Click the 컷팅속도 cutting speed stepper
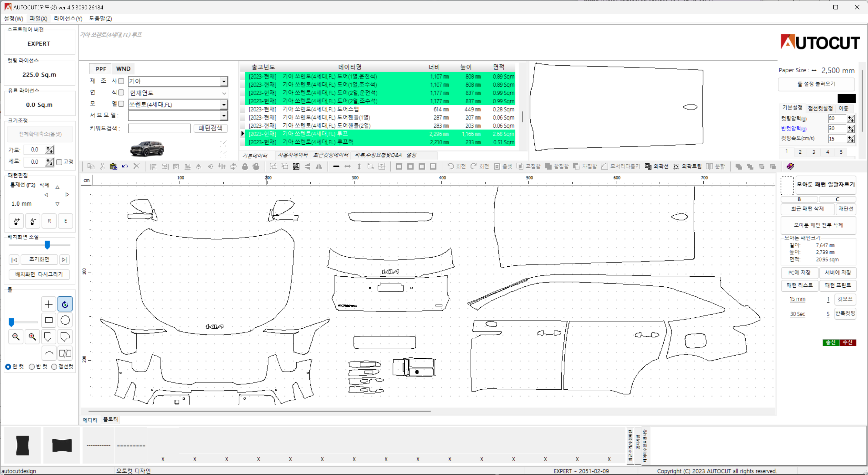This screenshot has width=868, height=475. [851, 139]
